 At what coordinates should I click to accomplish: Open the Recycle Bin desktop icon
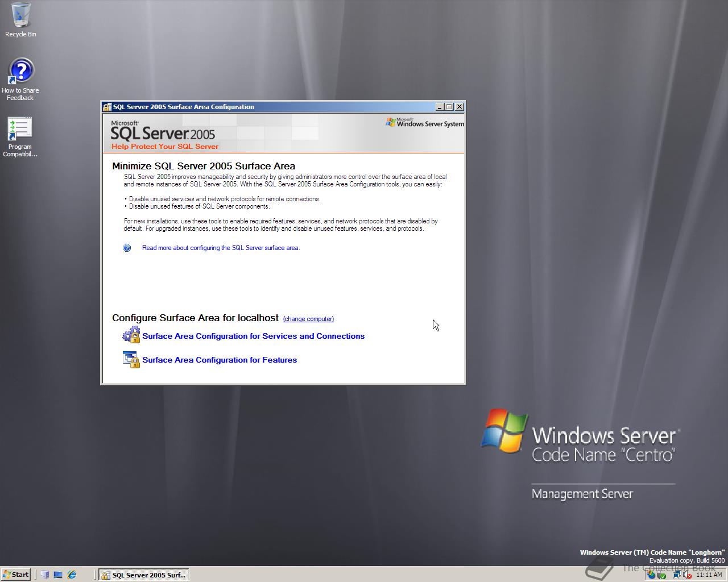(20, 20)
